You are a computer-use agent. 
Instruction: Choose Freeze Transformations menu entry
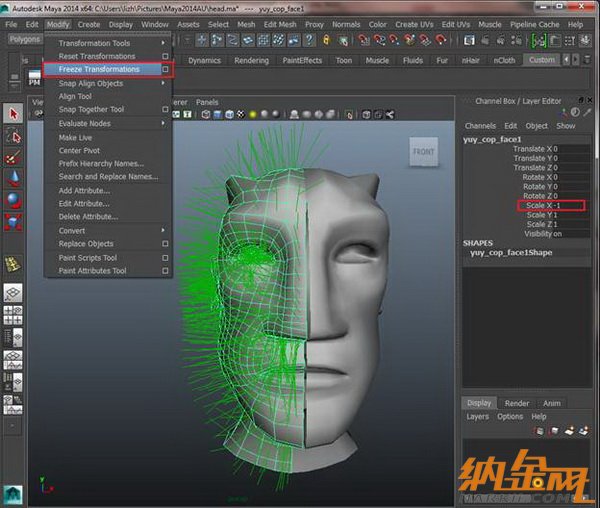(x=99, y=69)
